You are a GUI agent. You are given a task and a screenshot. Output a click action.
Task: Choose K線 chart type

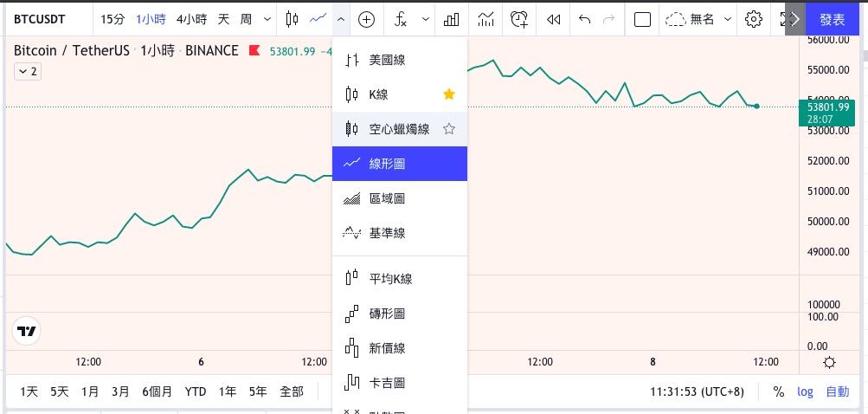pos(400,94)
